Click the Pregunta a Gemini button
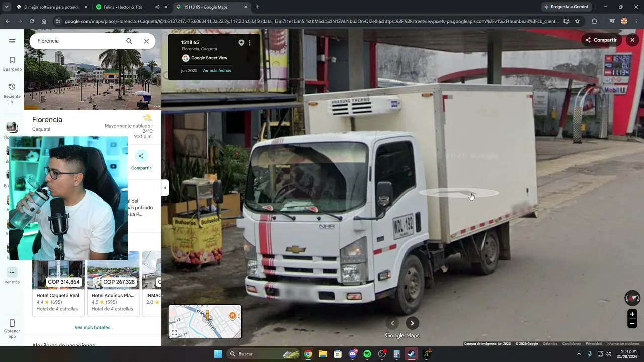 point(566,7)
